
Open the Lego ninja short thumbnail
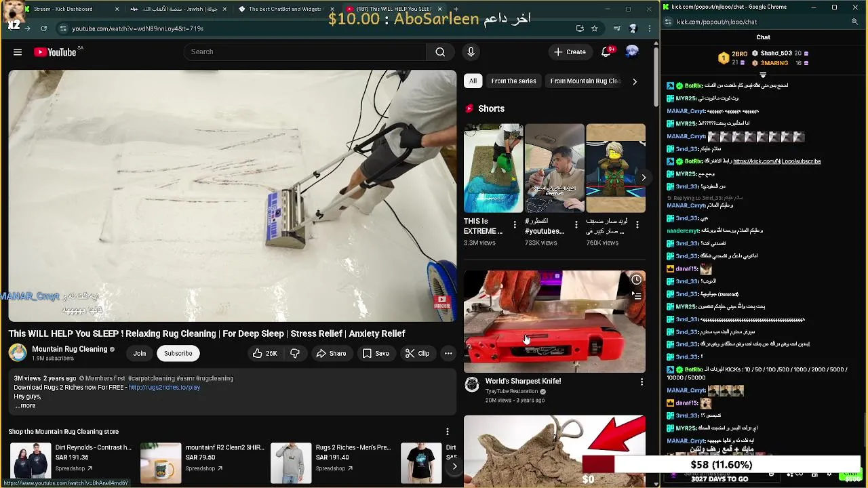[615, 168]
